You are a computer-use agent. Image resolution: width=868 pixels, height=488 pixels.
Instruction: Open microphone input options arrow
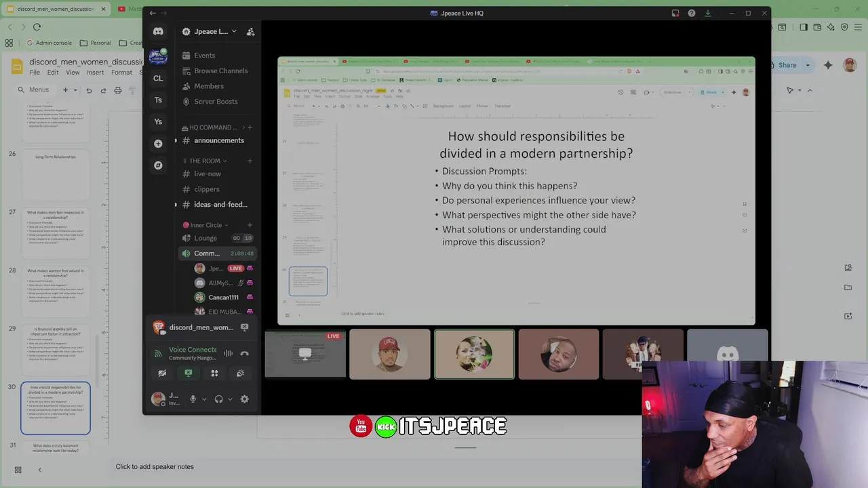click(x=203, y=399)
